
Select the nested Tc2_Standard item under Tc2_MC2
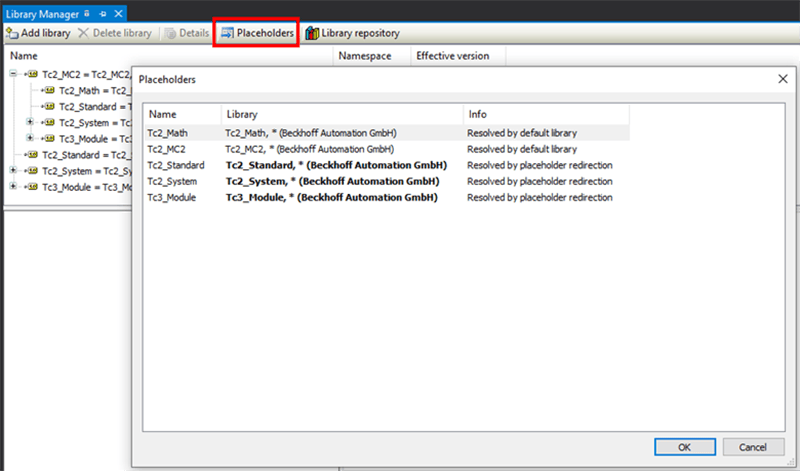(x=94, y=107)
